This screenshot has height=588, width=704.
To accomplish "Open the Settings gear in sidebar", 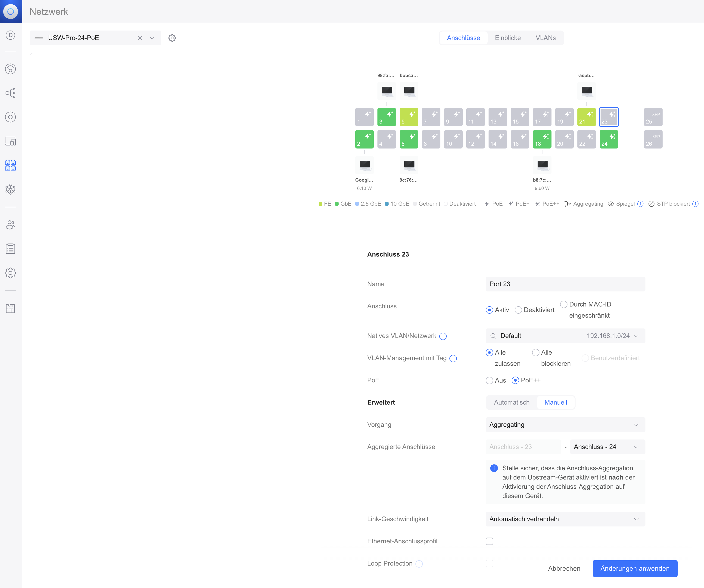I will [10, 273].
